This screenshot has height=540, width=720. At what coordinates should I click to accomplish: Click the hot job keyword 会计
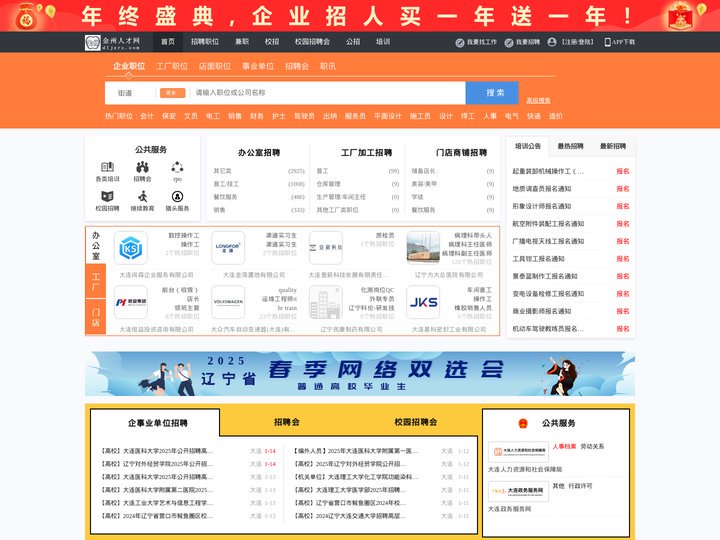pos(147,116)
